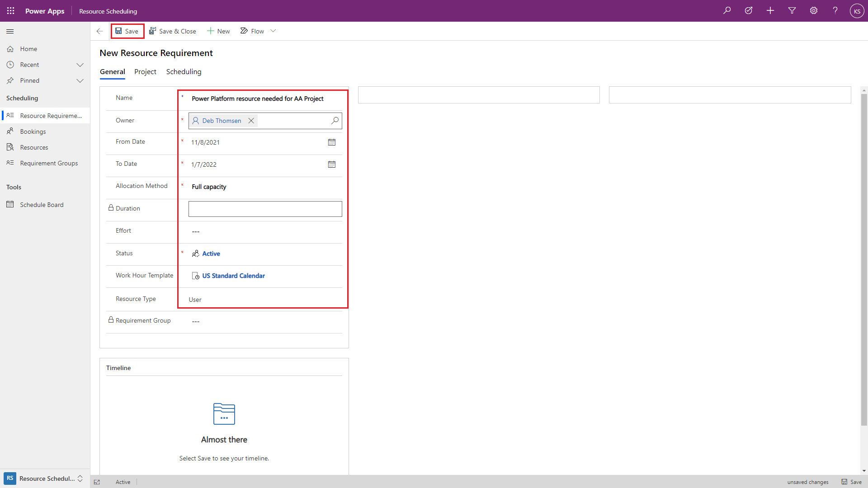Open the Schedule Board
Viewport: 868px width, 488px height.
tap(42, 205)
